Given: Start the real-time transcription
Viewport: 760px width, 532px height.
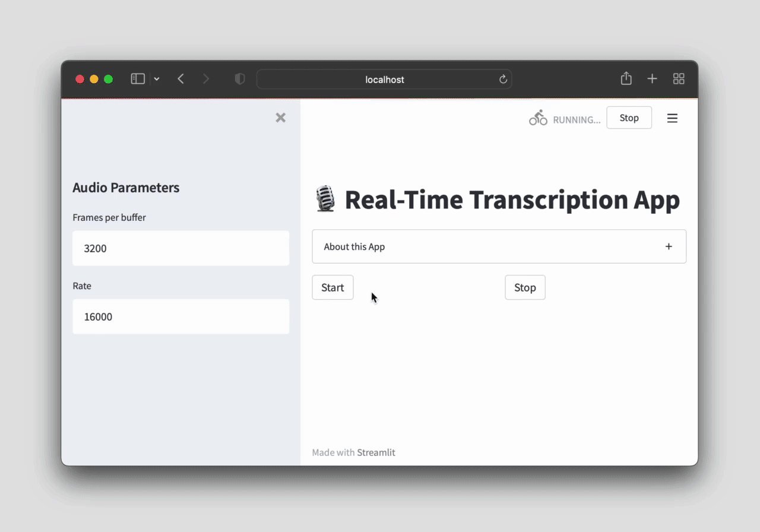Looking at the screenshot, I should point(332,287).
